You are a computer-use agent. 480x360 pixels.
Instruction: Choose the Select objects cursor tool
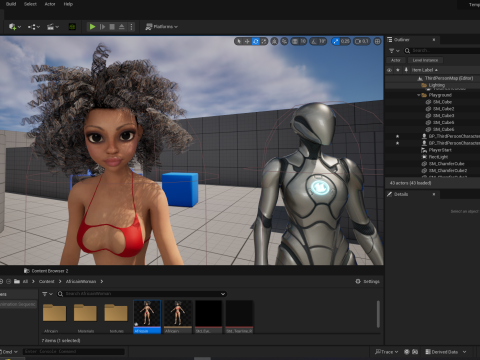click(x=239, y=41)
